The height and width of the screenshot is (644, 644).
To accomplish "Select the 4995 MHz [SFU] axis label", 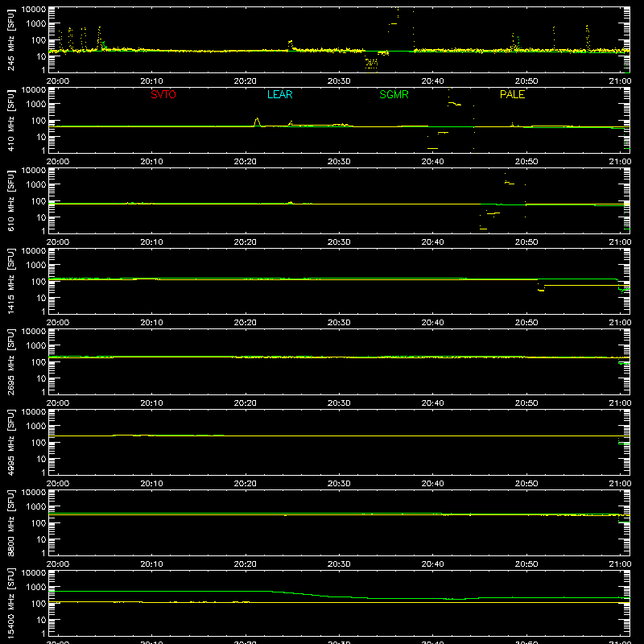I will pos(10,442).
